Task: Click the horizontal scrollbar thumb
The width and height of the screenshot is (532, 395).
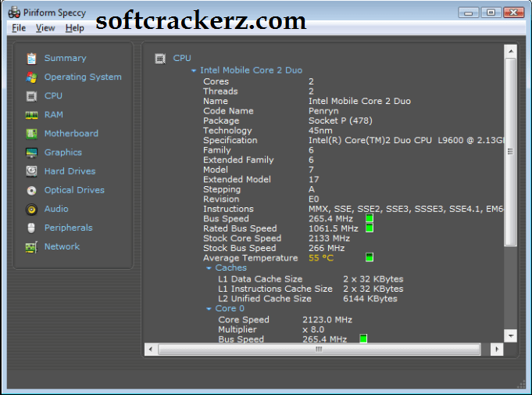Action: coord(320,349)
